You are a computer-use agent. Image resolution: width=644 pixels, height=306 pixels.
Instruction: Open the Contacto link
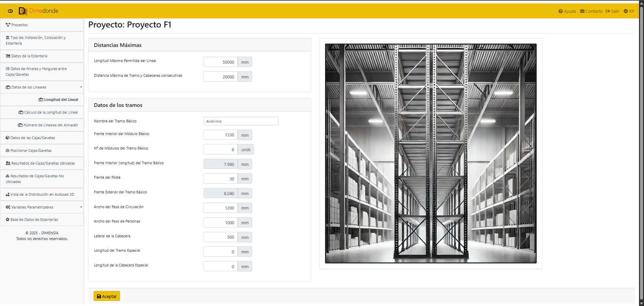click(591, 11)
